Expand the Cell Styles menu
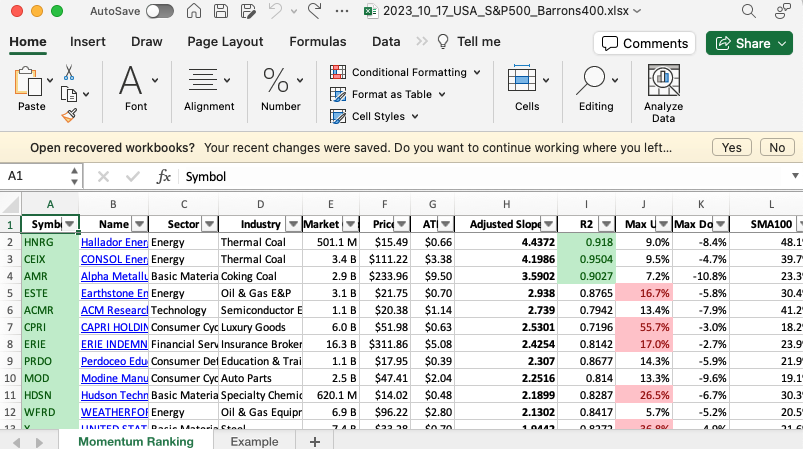The height and width of the screenshot is (449, 803). [377, 116]
